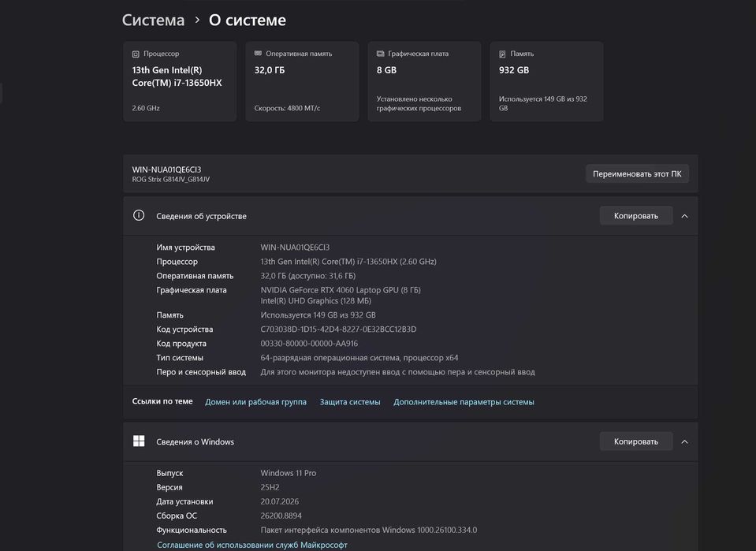Copy Windows info with Копировать button
The height and width of the screenshot is (551, 756).
click(x=636, y=441)
